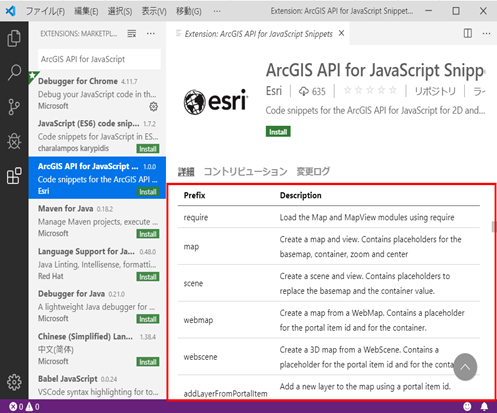Select the Extensions view icon

14,176
